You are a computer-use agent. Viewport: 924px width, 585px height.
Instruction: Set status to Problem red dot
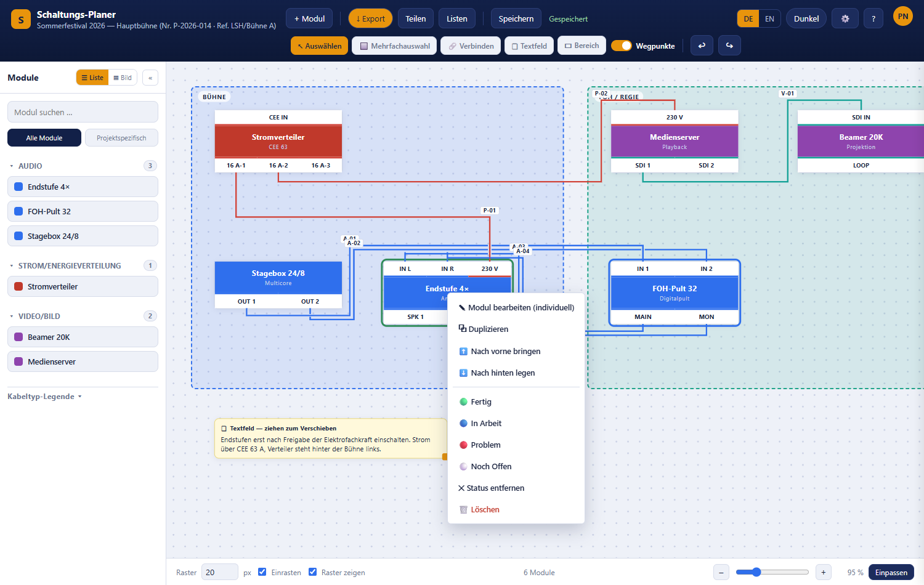[x=516, y=445]
